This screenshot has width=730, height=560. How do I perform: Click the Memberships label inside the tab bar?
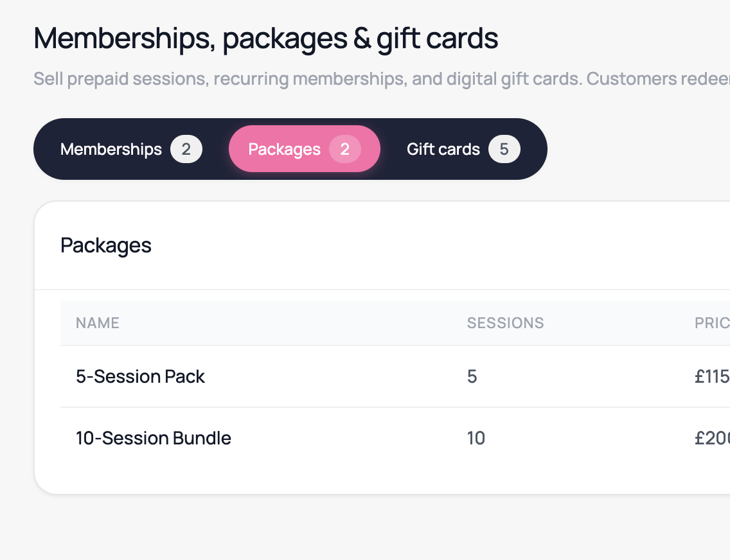(x=111, y=149)
